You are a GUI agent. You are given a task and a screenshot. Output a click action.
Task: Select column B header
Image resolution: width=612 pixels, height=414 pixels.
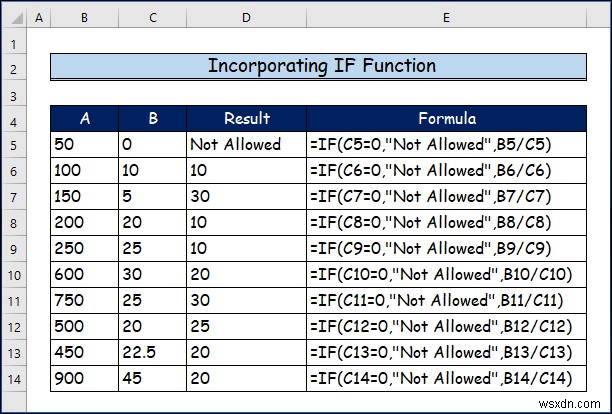[84, 18]
